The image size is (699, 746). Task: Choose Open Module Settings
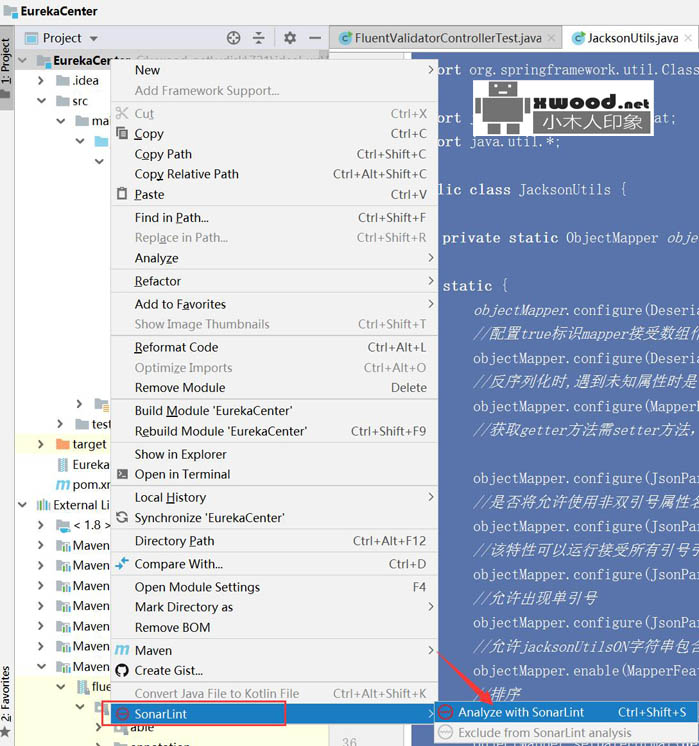(x=274, y=587)
